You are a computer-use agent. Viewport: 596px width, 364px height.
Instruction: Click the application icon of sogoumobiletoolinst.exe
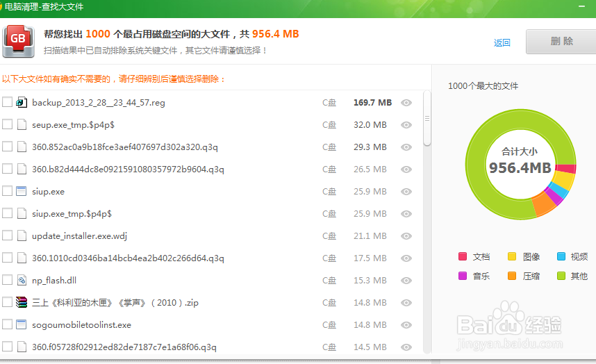coord(22,324)
